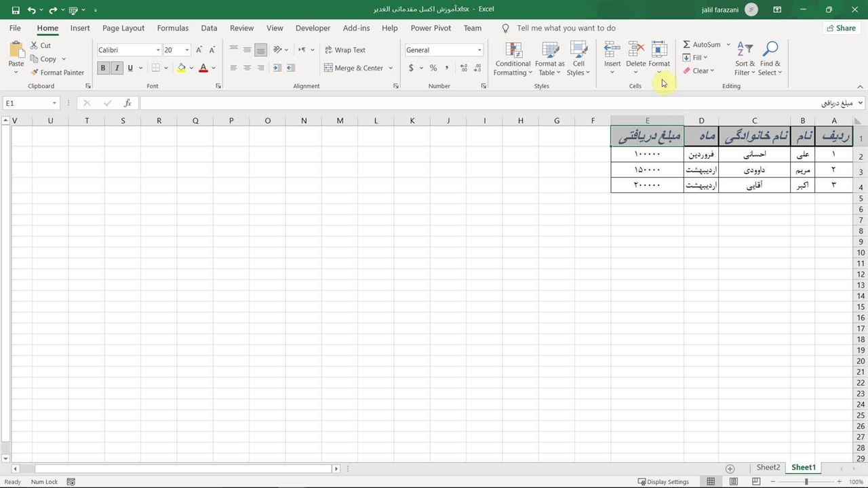Screen dimensions: 868x488
Task: Click the Format as Table icon
Action: pyautogui.click(x=550, y=51)
